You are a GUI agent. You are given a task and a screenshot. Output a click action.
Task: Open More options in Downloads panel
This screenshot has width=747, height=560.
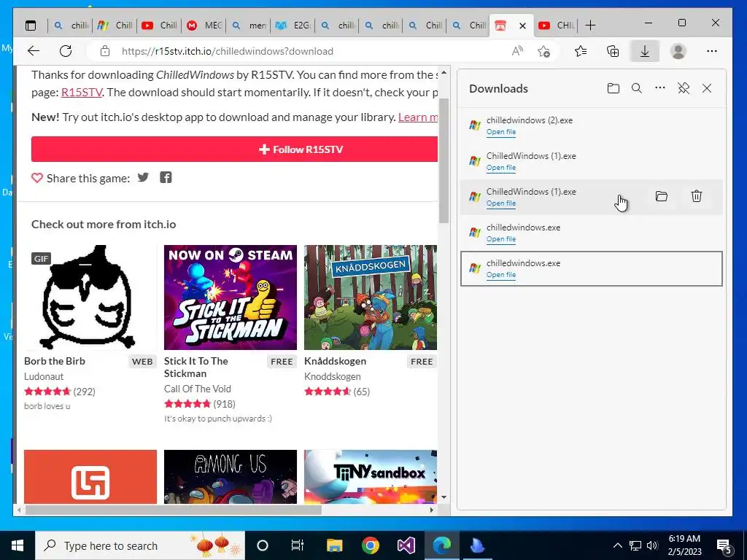(659, 88)
